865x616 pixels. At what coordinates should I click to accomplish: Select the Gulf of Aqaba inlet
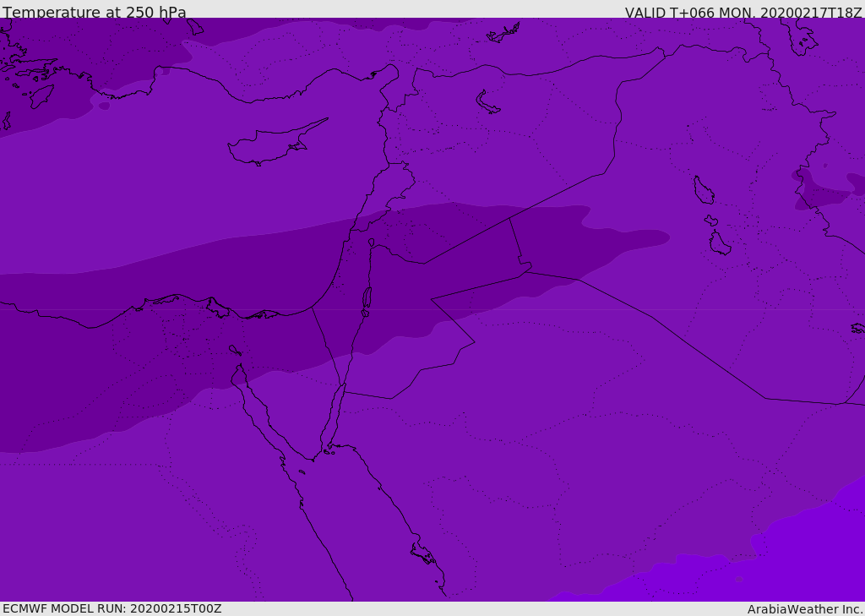pyautogui.click(x=335, y=414)
